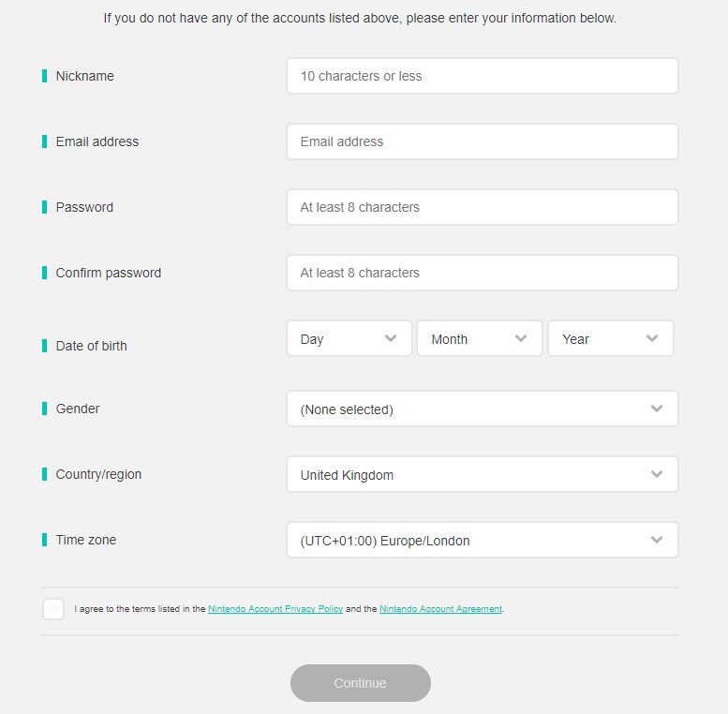Click the chevron arrow in the Month selector

[x=521, y=339]
